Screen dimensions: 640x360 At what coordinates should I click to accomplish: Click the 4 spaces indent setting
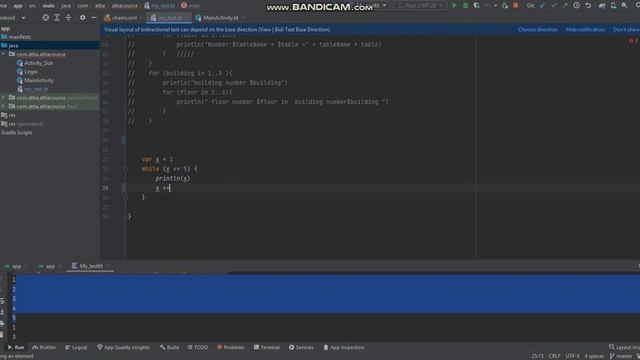(594, 356)
